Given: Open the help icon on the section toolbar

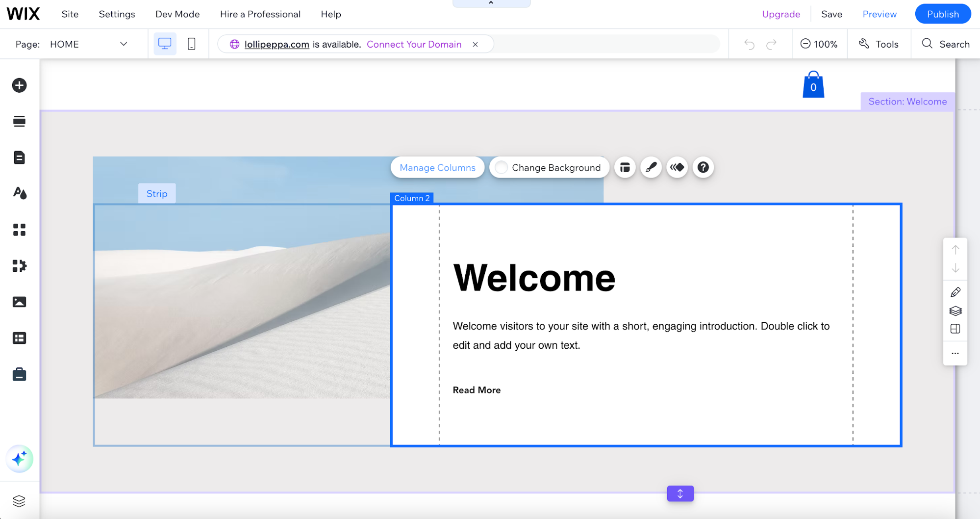Looking at the screenshot, I should click(x=703, y=167).
